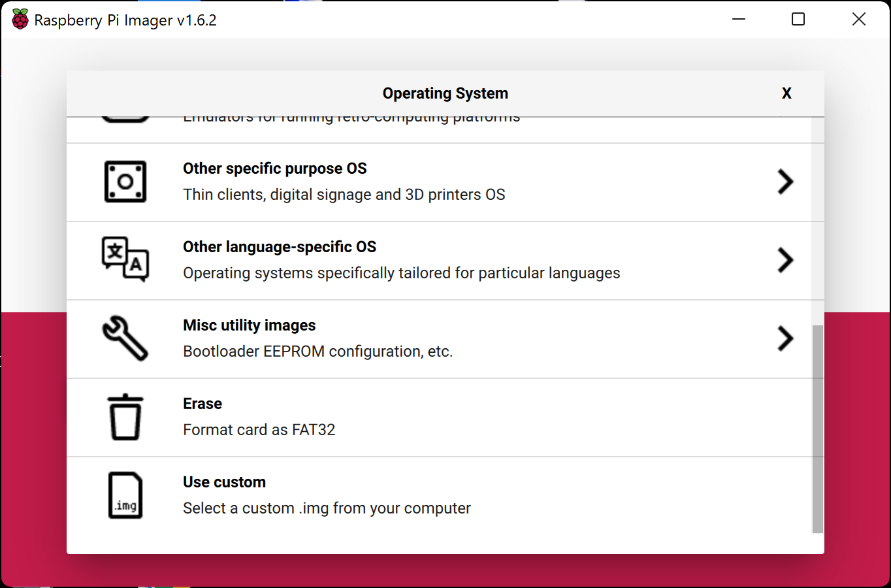
Task: Click the X to close the Operating System dialog
Action: coord(786,93)
